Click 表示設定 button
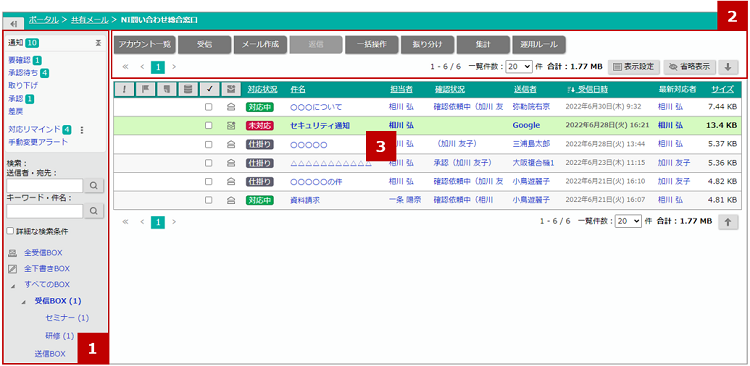This screenshot has height=366, width=750. 634,67
